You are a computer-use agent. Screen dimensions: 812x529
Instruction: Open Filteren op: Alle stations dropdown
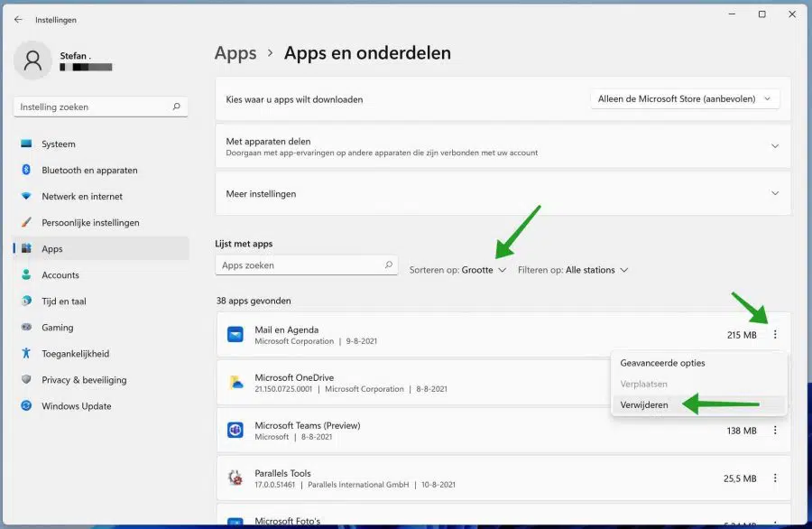tap(573, 270)
